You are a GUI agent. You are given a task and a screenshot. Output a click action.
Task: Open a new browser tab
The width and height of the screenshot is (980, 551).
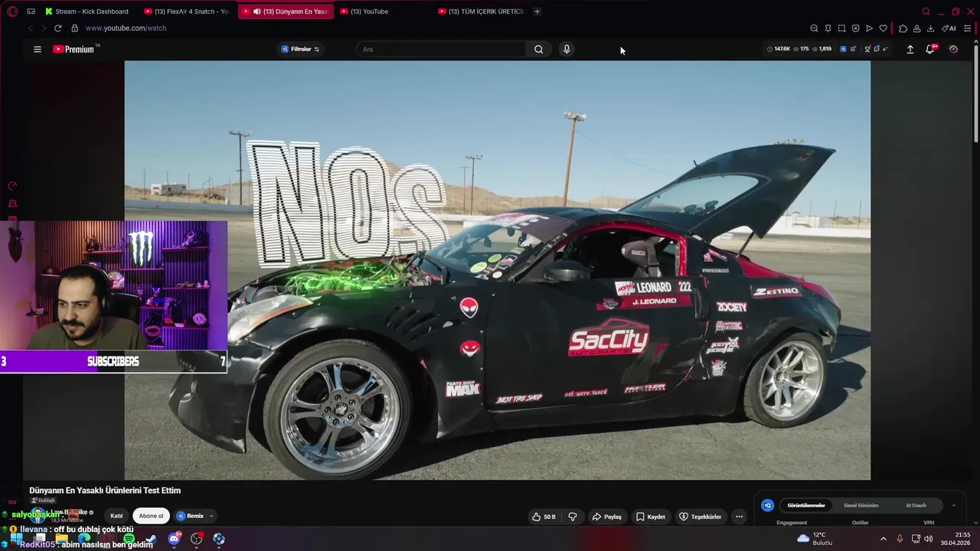click(537, 11)
